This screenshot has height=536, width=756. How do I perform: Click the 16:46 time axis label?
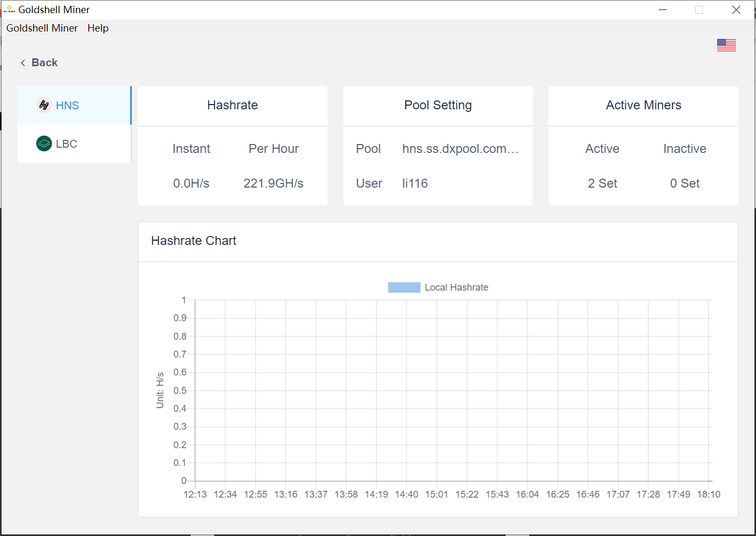(x=588, y=494)
